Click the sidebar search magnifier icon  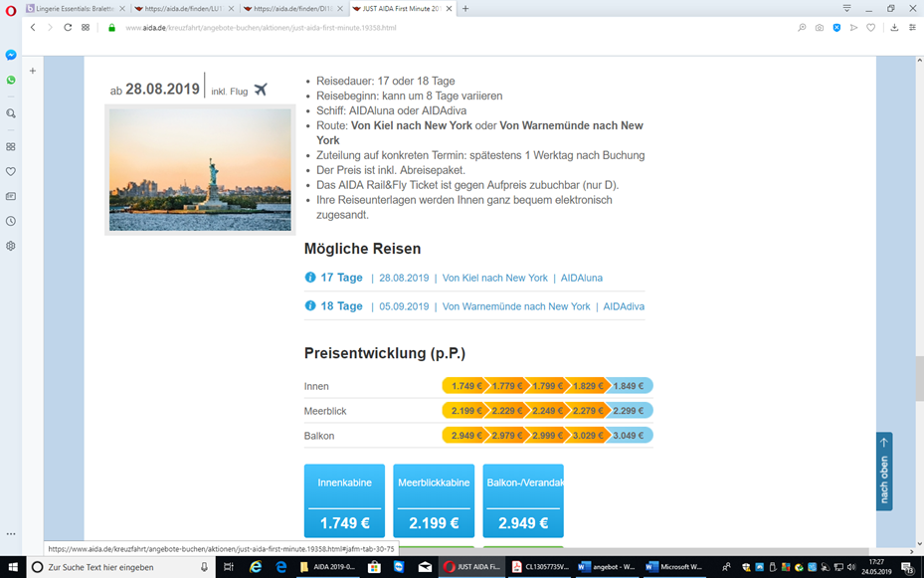[x=11, y=113]
